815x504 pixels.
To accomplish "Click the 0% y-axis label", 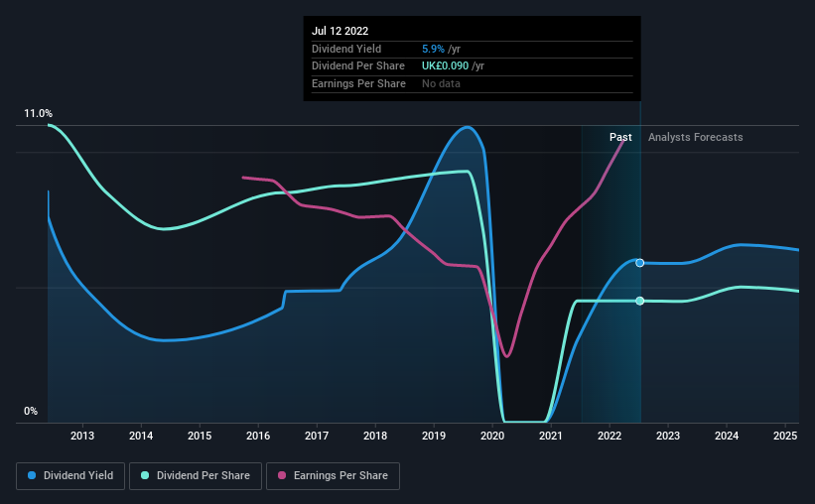I will [x=31, y=411].
